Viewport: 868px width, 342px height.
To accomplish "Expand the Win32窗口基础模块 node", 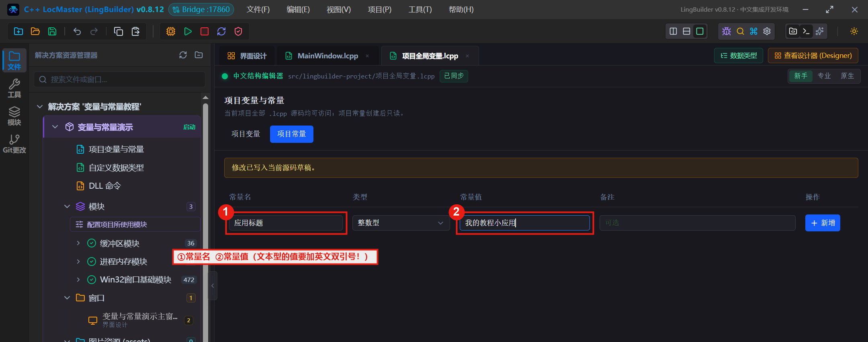I will click(x=78, y=280).
